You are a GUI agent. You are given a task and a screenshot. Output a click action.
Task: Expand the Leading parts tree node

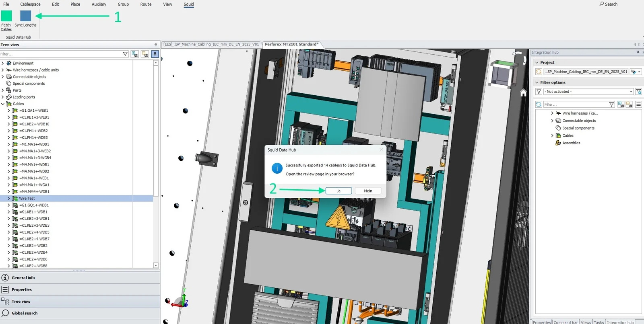(3, 97)
